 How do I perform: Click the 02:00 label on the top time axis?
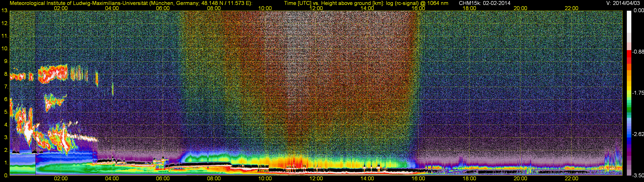61,8
